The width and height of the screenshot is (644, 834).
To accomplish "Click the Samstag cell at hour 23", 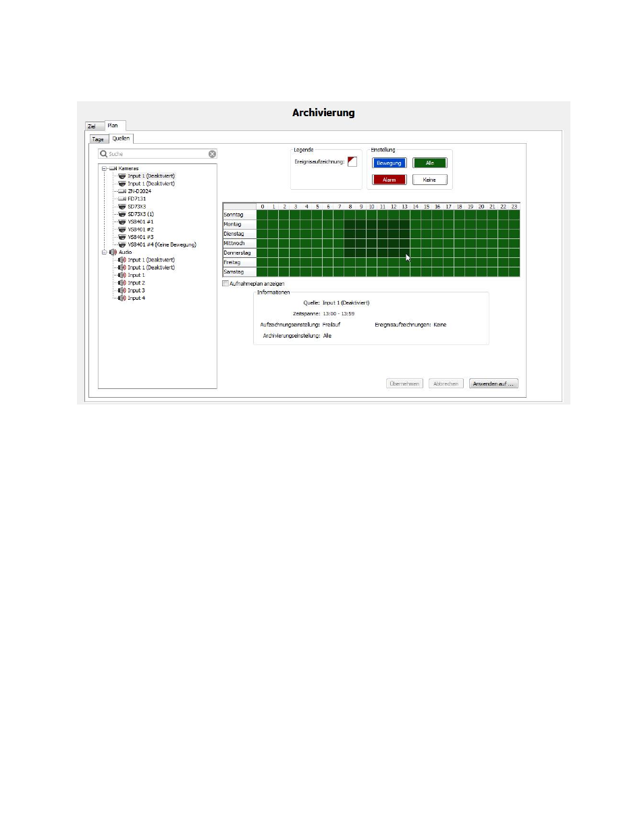I will coord(514,271).
